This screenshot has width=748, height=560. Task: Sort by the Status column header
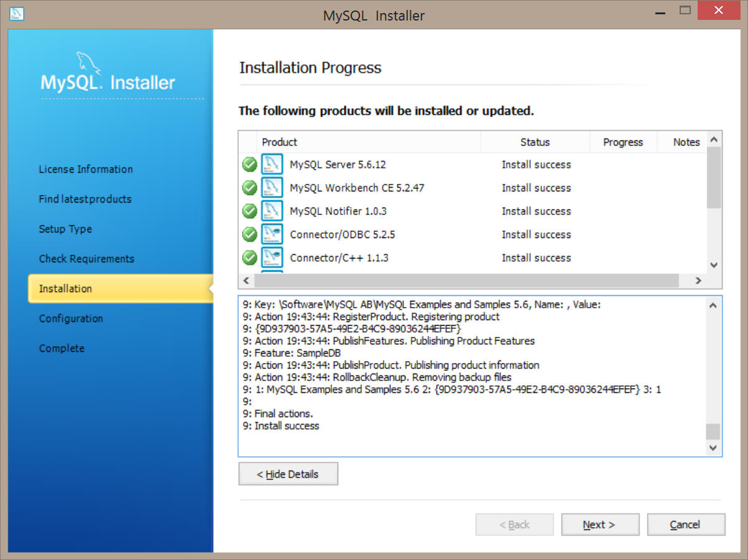[535, 142]
